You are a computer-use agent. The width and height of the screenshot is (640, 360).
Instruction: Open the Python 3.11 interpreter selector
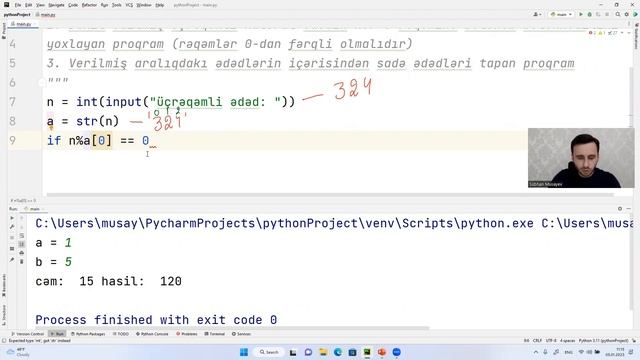click(603, 340)
